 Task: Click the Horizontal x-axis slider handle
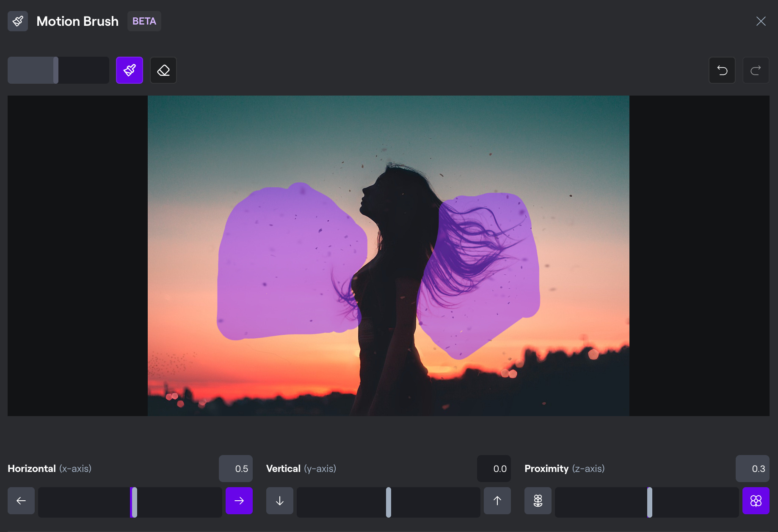pos(134,502)
